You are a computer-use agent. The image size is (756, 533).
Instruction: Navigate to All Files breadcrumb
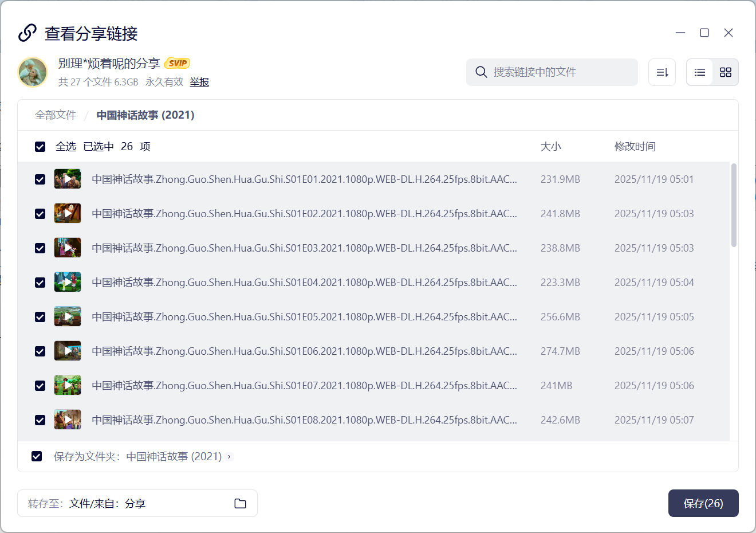[56, 115]
